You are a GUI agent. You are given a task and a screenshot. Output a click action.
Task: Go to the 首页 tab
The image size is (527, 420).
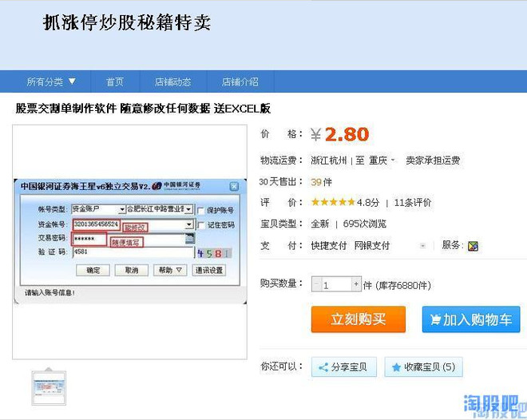click(x=115, y=81)
